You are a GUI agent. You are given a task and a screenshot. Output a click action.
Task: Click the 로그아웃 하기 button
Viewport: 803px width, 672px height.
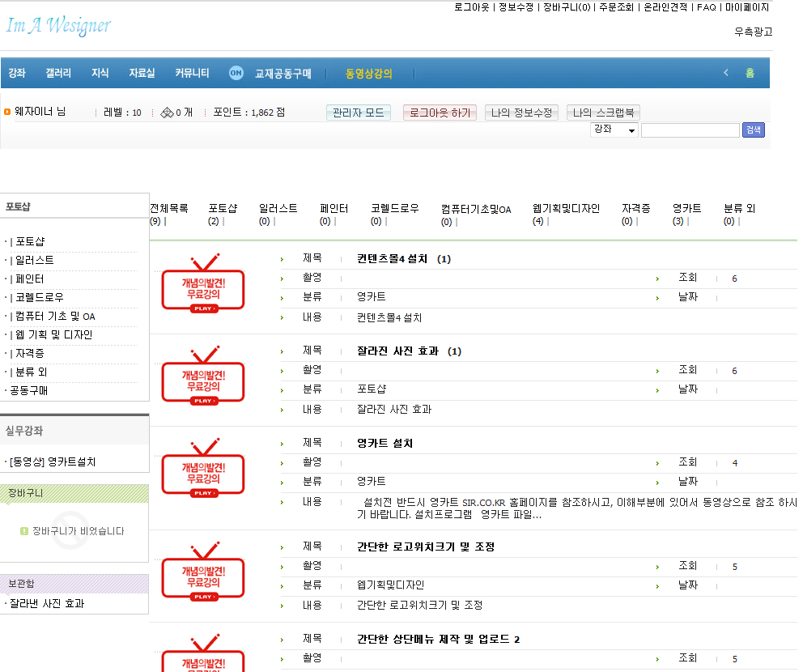coord(440,113)
